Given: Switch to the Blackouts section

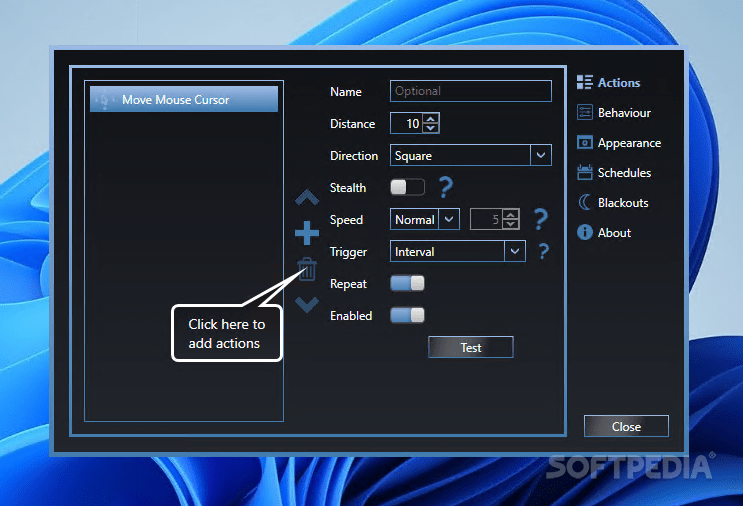Looking at the screenshot, I should (623, 203).
